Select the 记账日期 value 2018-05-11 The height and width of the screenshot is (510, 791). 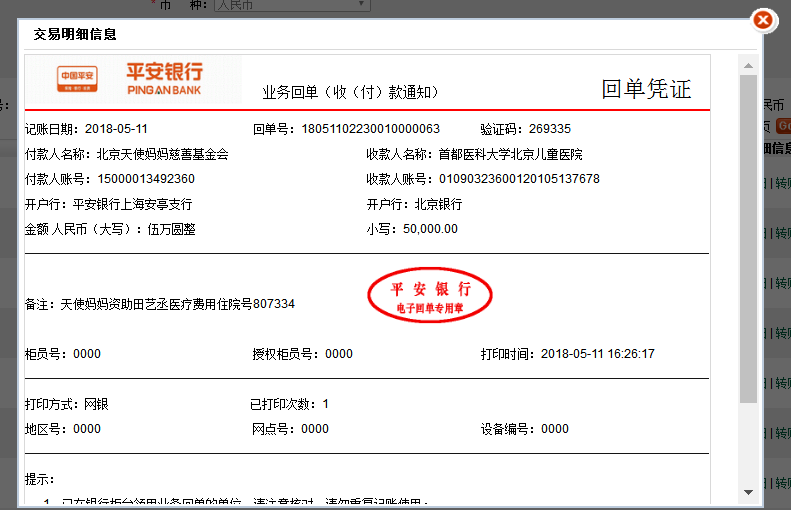(x=116, y=129)
